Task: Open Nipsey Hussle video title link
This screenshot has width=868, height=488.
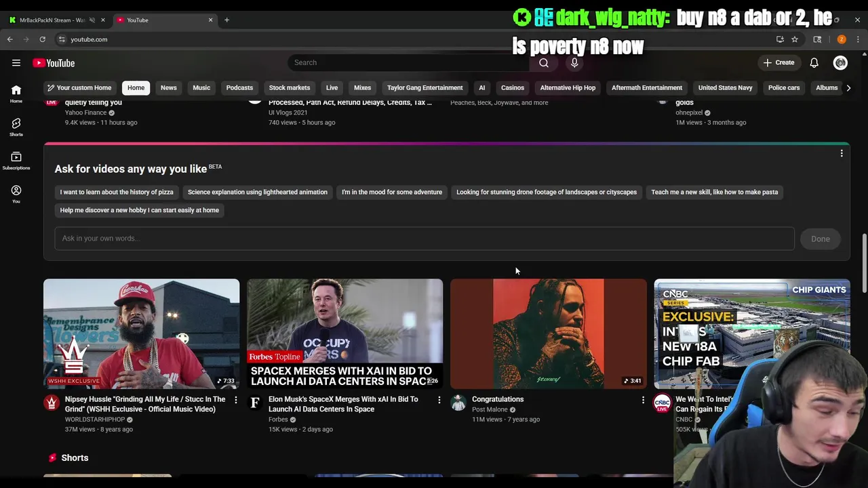Action: 145,405
